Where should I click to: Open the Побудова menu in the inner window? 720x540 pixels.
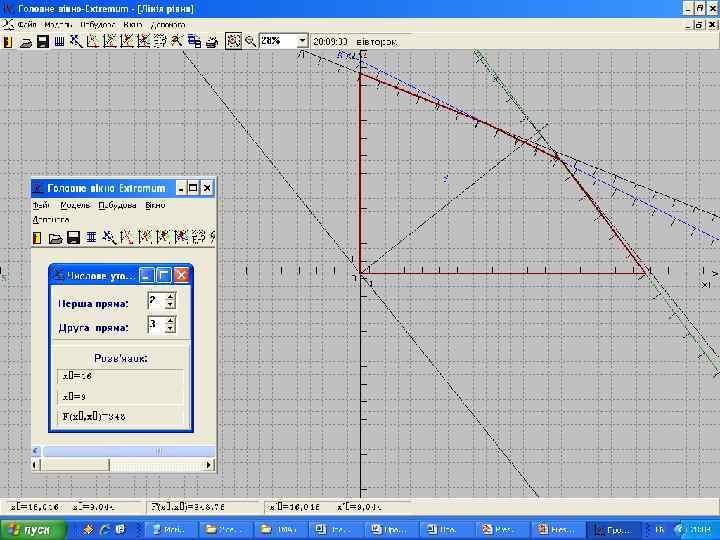(x=117, y=205)
